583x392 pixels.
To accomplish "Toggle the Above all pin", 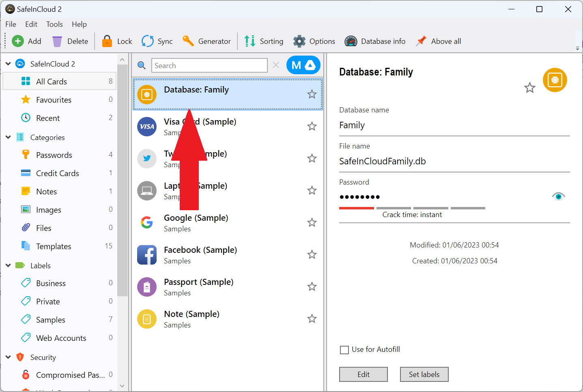I will coord(439,41).
